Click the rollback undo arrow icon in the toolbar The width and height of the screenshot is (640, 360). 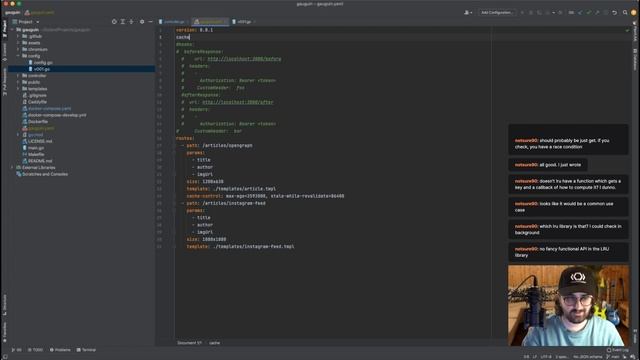click(614, 13)
